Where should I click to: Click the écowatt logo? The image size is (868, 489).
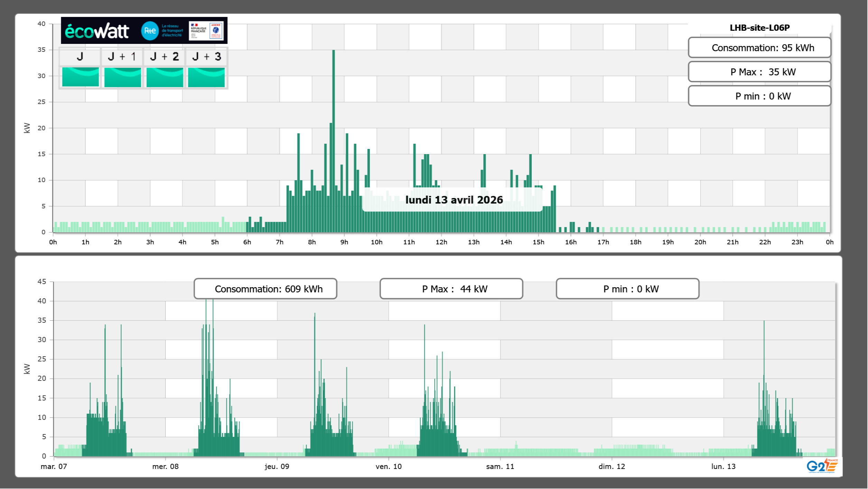pyautogui.click(x=97, y=31)
